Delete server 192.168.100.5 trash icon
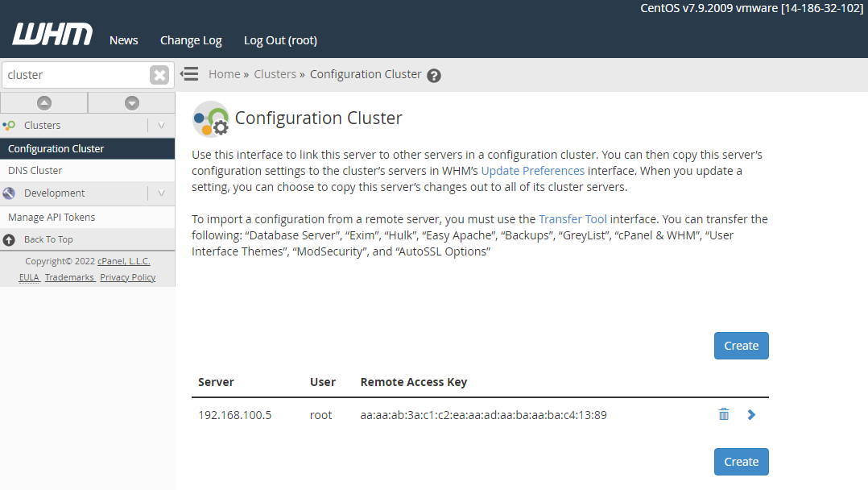This screenshot has height=490, width=868. point(724,414)
